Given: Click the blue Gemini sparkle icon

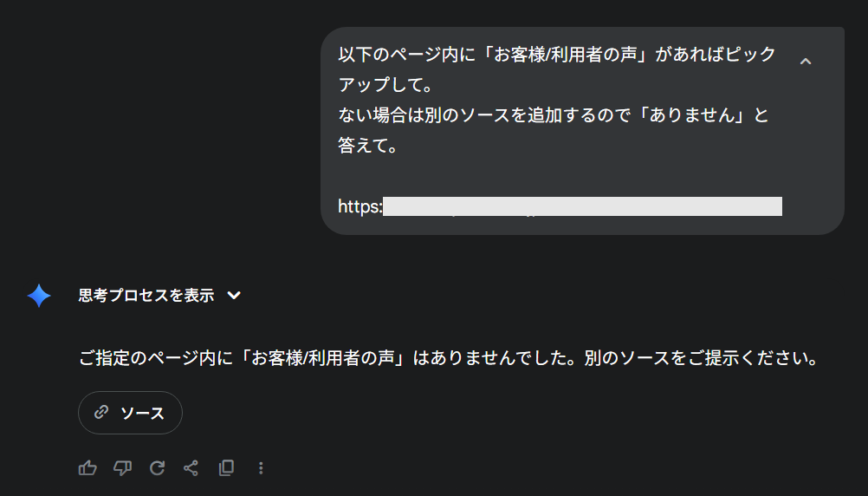Looking at the screenshot, I should [39, 296].
